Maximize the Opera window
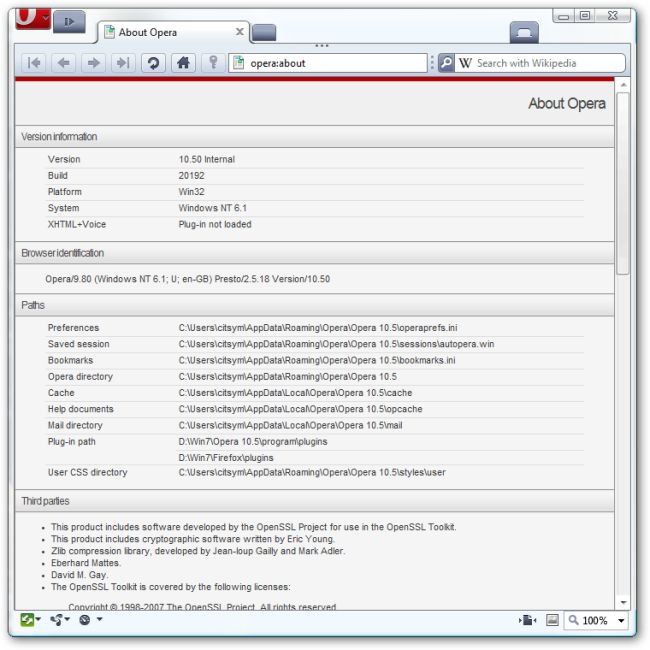 tap(585, 16)
